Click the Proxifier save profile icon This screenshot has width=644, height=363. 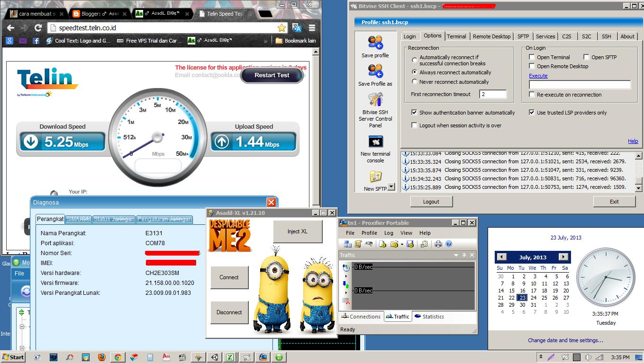(x=410, y=244)
